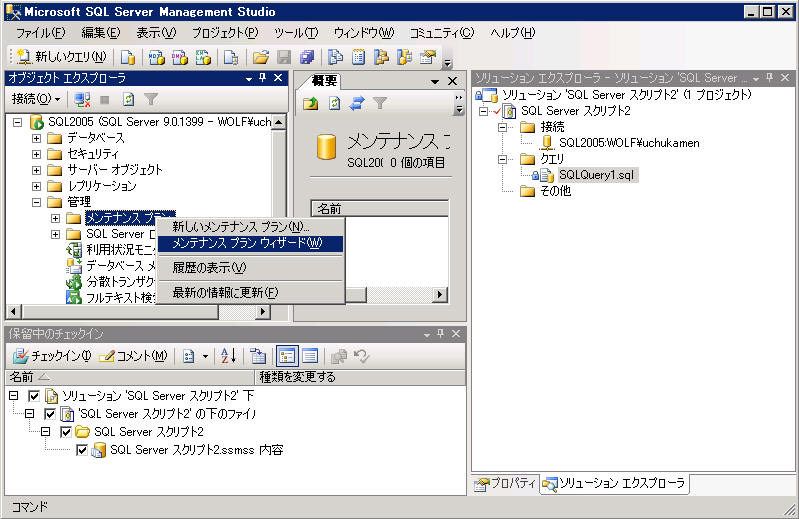
Task: Select the tree view icon in check-ins toolbar
Action: (287, 356)
